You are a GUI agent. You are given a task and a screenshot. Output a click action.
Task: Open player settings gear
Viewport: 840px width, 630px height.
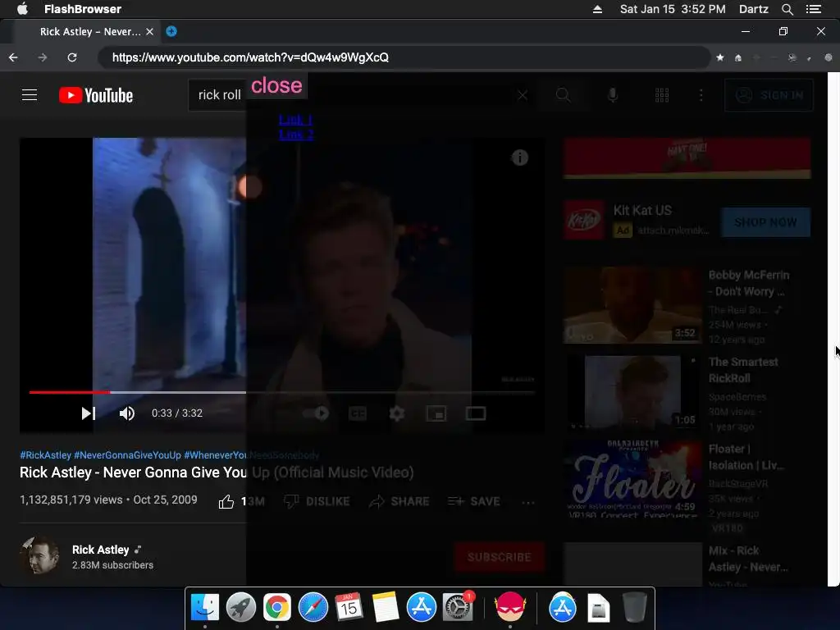coord(397,413)
